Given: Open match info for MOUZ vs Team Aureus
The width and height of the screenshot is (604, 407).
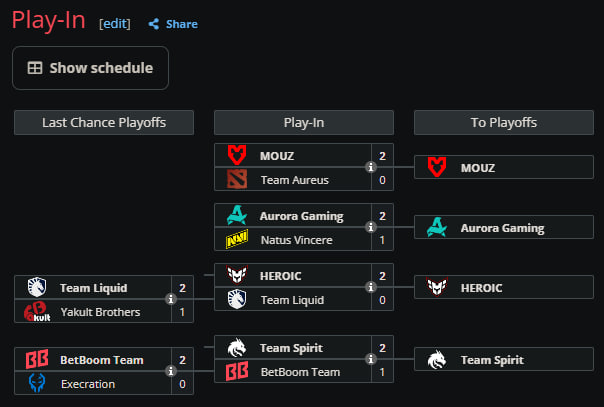Looking at the screenshot, I should (x=371, y=167).
